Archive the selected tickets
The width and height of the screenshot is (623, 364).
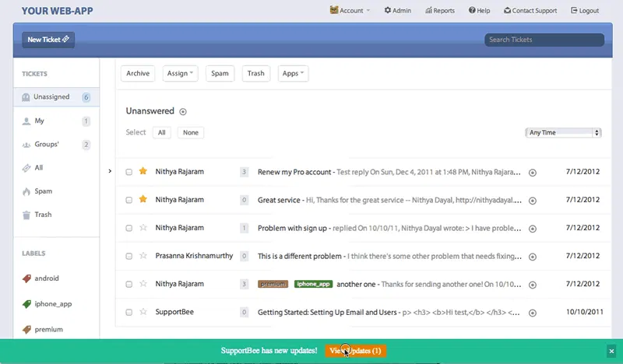pyautogui.click(x=138, y=73)
